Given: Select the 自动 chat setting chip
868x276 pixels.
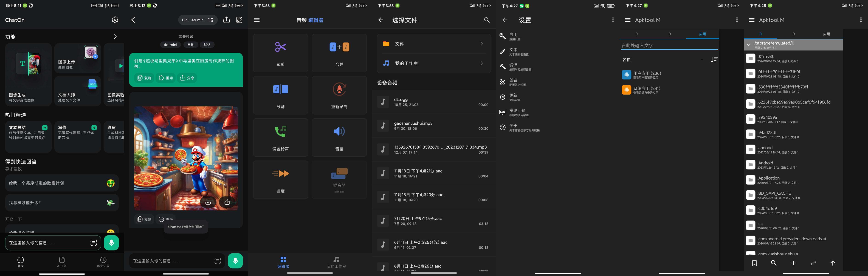Looking at the screenshot, I should point(191,45).
